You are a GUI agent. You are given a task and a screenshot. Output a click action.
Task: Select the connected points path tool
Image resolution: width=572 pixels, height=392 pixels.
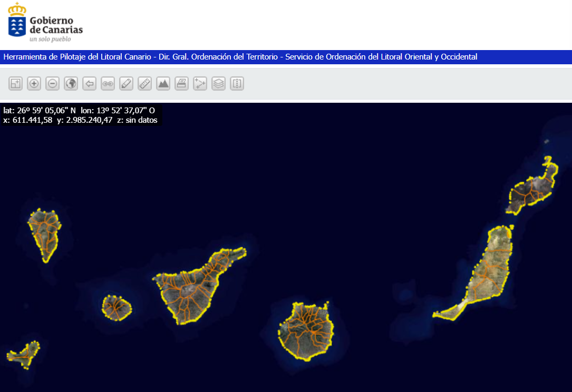200,83
